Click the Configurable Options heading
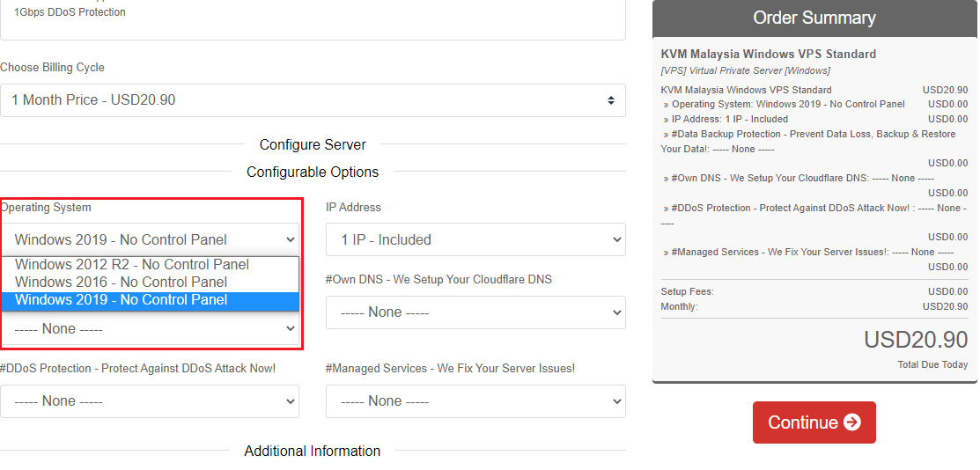 pyautogui.click(x=313, y=172)
